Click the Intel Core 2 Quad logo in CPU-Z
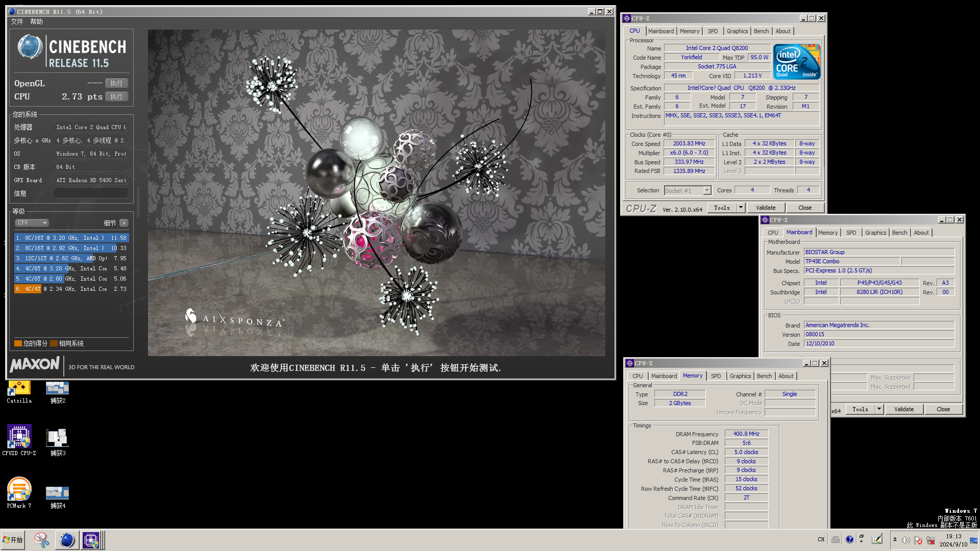Screen dimensions: 980x551 [796, 62]
